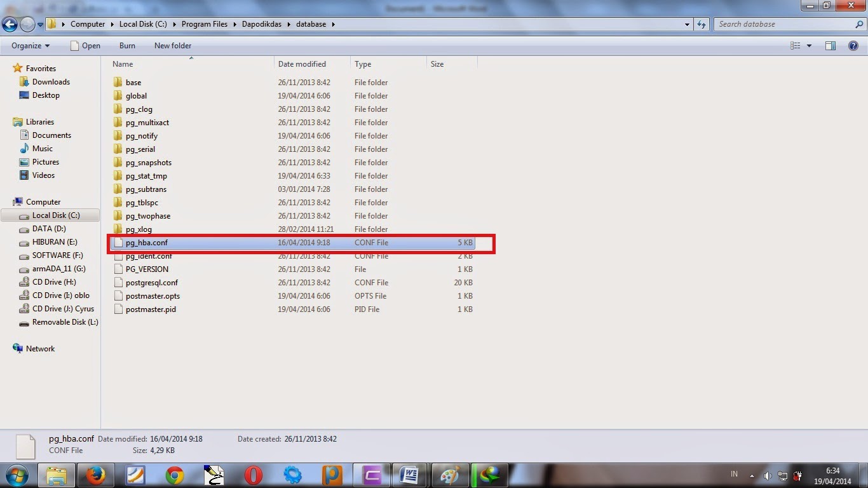Screen dimensions: 868x488
Task: Select DATA (D:) drive in sidebar
Action: coord(49,229)
